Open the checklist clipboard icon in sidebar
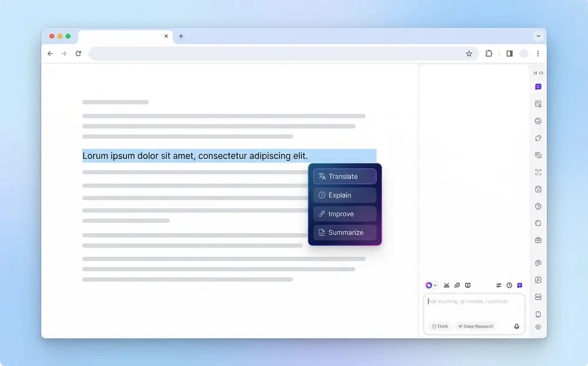The width and height of the screenshot is (588, 366). [x=538, y=189]
